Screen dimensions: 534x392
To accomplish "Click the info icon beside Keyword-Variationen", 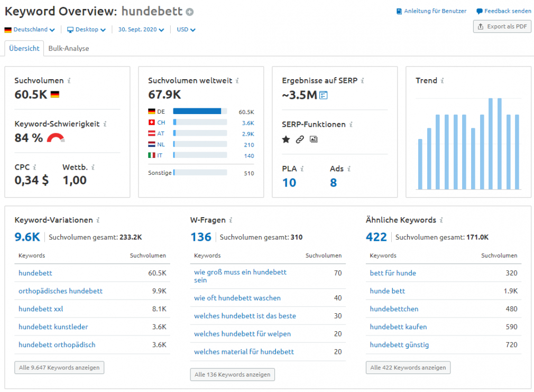I will pos(98,220).
